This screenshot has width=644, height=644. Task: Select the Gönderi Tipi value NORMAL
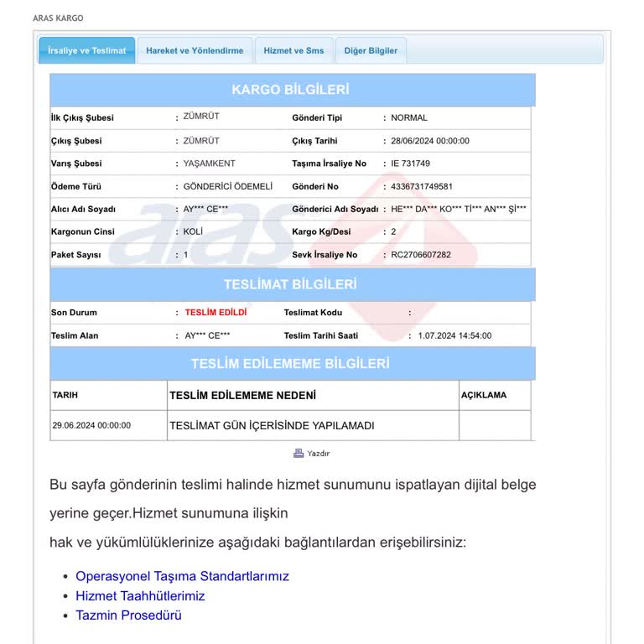click(x=409, y=118)
